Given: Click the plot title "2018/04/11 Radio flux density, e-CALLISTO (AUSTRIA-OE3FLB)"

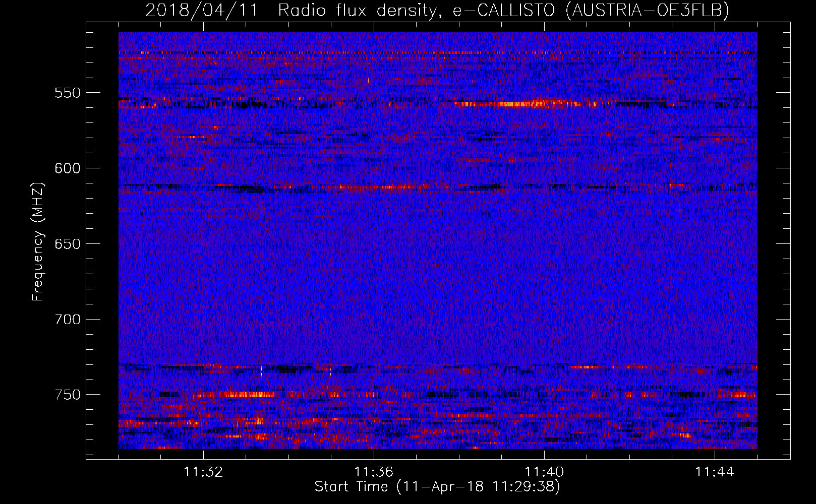Looking at the screenshot, I should [x=437, y=10].
